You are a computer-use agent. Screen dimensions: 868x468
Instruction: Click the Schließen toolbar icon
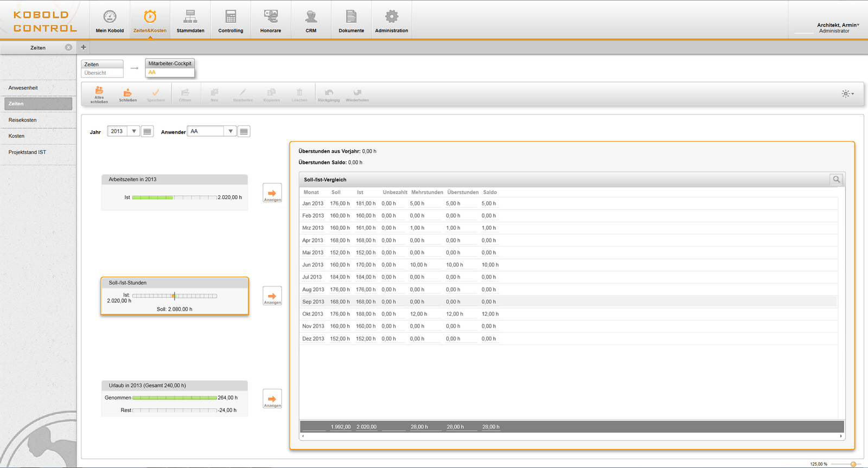[127, 94]
